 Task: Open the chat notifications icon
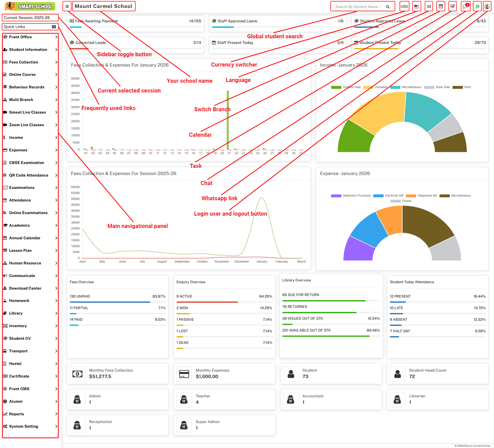[465, 6]
